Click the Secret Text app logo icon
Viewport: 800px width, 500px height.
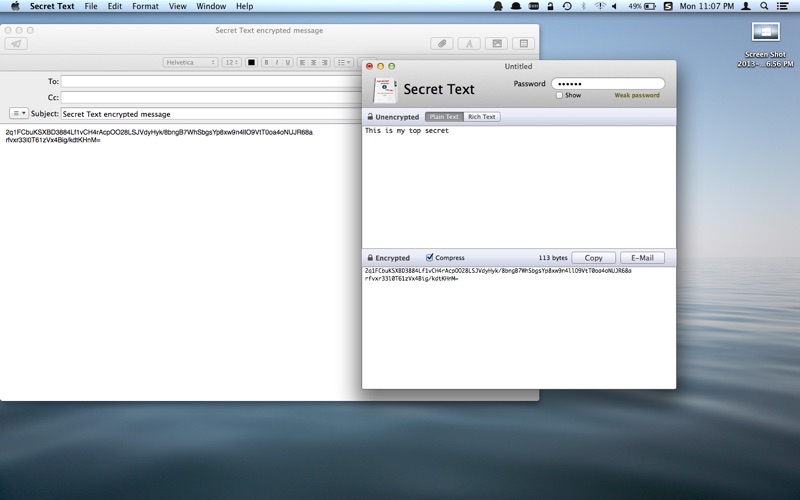(385, 90)
